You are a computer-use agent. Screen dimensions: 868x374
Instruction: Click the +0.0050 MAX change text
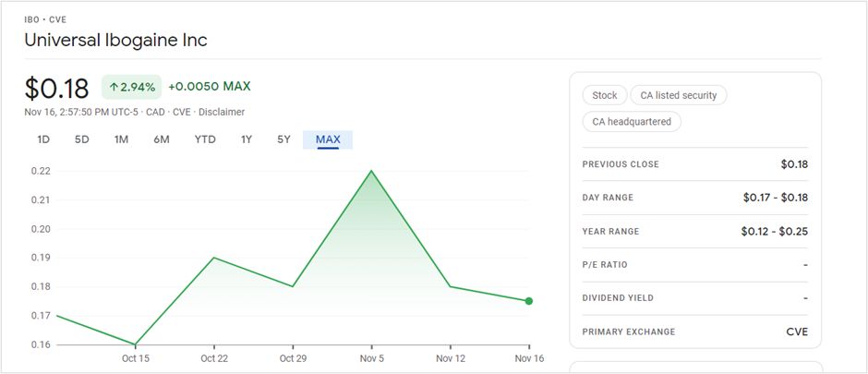[210, 86]
